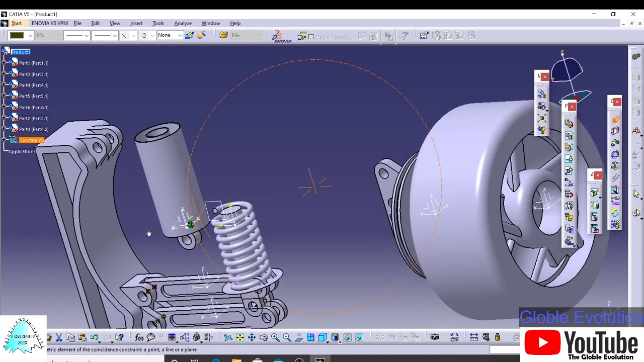Viewport: 644px width, 362px height.
Task: Click the Contact Constraint icon
Action: (x=615, y=130)
